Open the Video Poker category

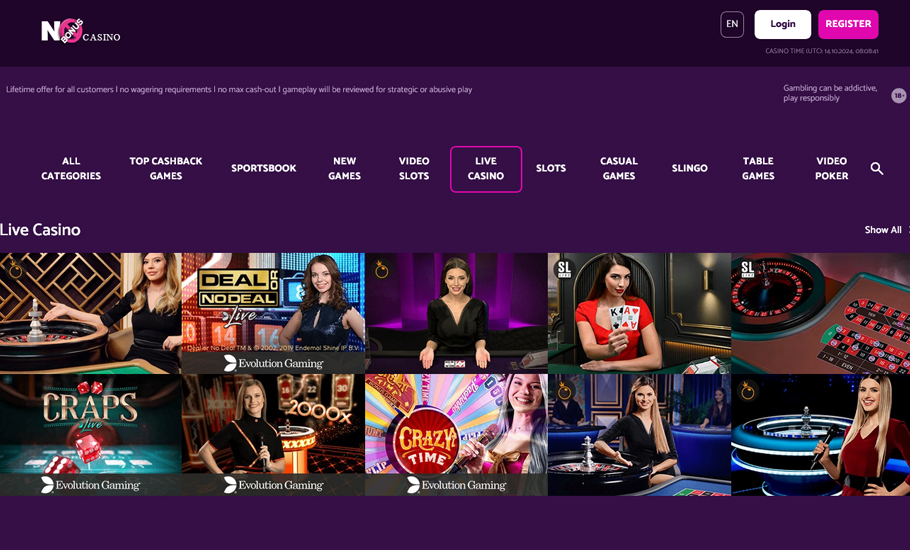pos(832,168)
